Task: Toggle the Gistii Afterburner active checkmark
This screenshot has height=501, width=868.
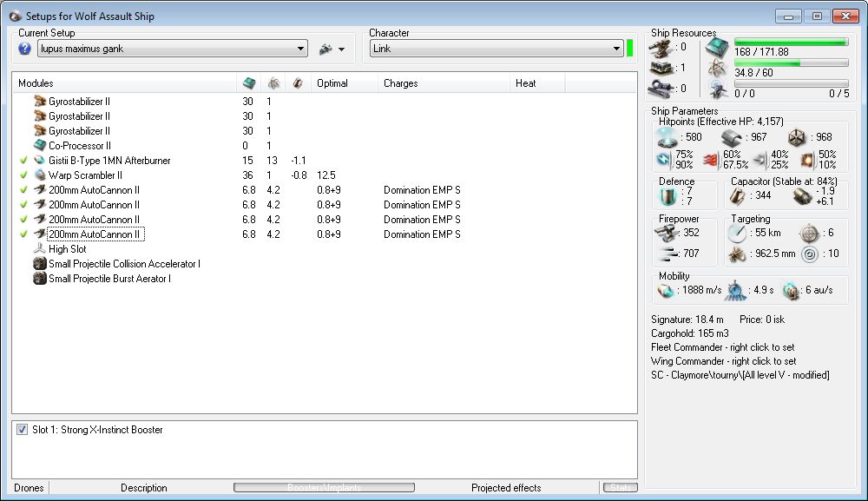Action: tap(23, 160)
